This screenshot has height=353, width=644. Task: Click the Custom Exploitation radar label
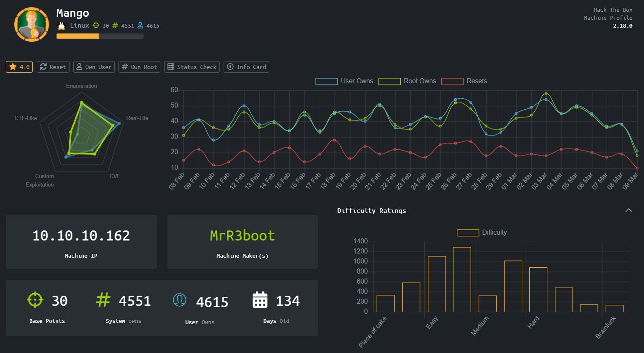[40, 180]
